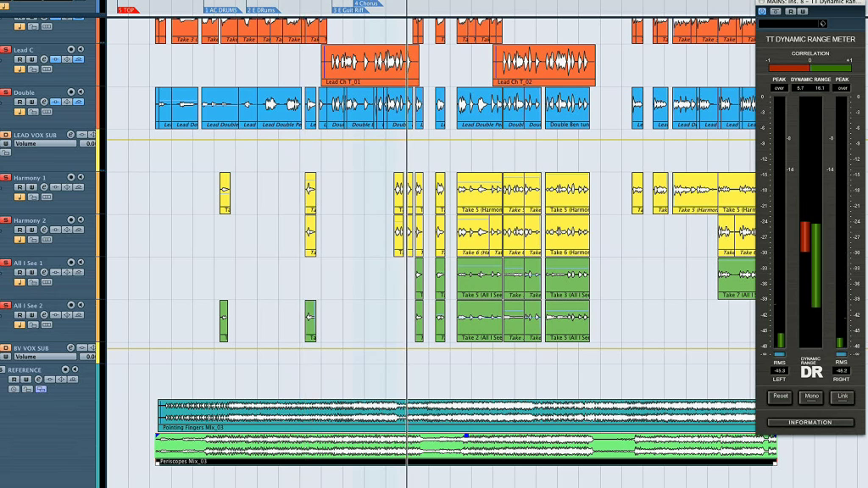868x488 pixels.
Task: Select the REFERENCE track name
Action: click(x=25, y=369)
